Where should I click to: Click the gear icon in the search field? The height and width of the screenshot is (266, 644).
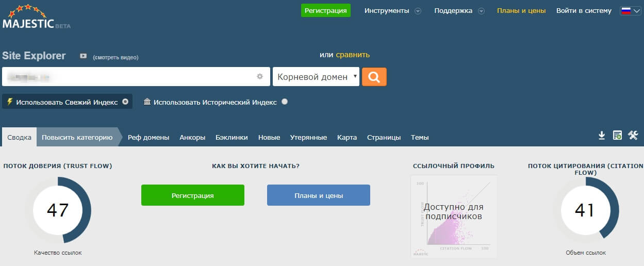260,77
